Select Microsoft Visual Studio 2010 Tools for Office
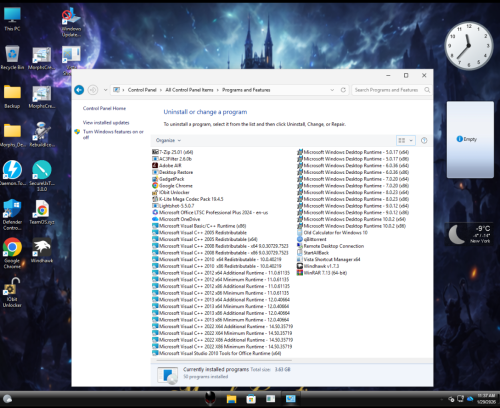Viewport: 500px width, 408px height. click(x=217, y=353)
